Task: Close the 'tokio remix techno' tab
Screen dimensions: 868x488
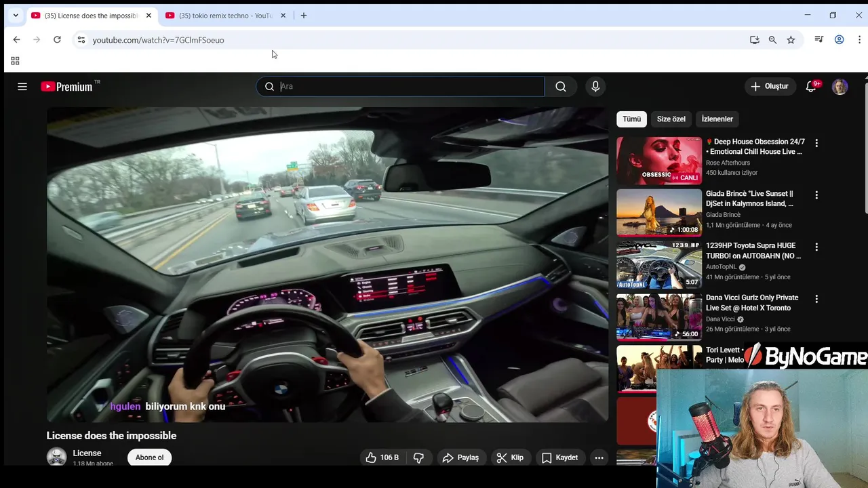Action: coord(283,16)
